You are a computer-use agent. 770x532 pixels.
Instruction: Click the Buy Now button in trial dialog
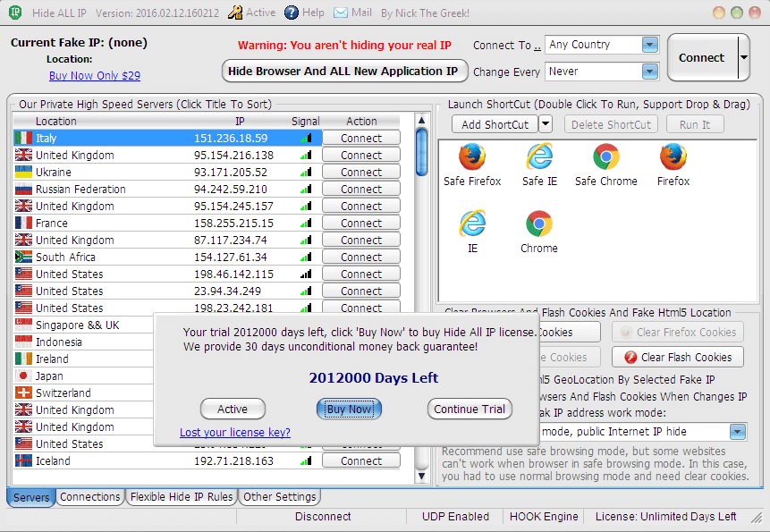click(349, 409)
